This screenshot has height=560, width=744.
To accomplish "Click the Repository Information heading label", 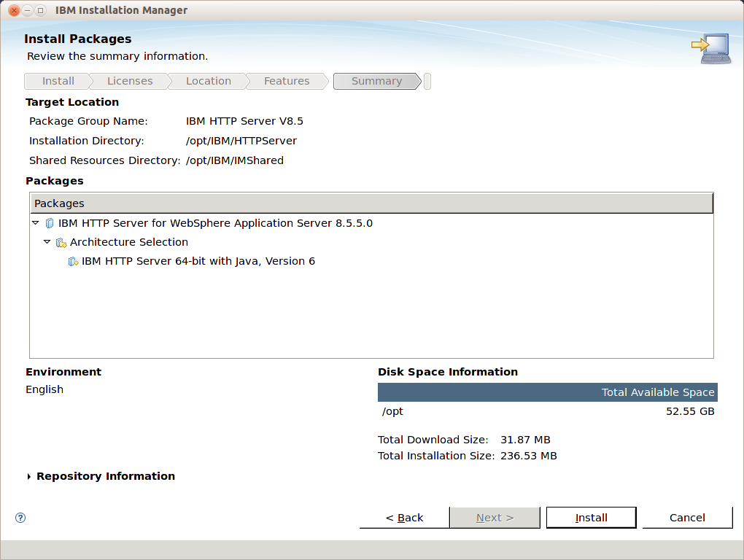I will [x=106, y=477].
